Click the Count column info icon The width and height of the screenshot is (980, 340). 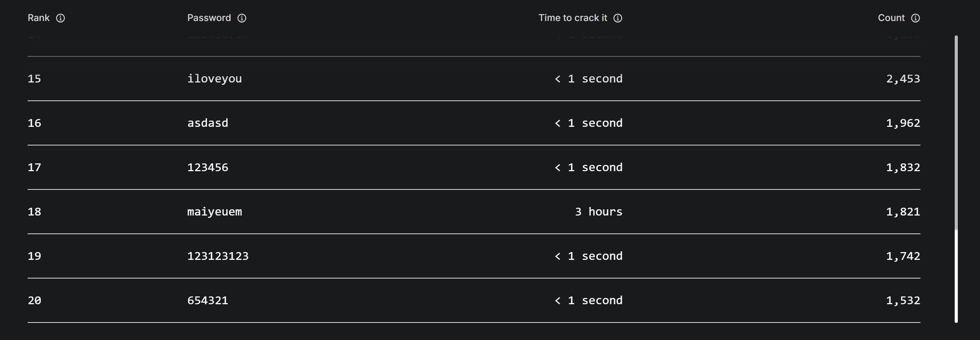click(915, 18)
